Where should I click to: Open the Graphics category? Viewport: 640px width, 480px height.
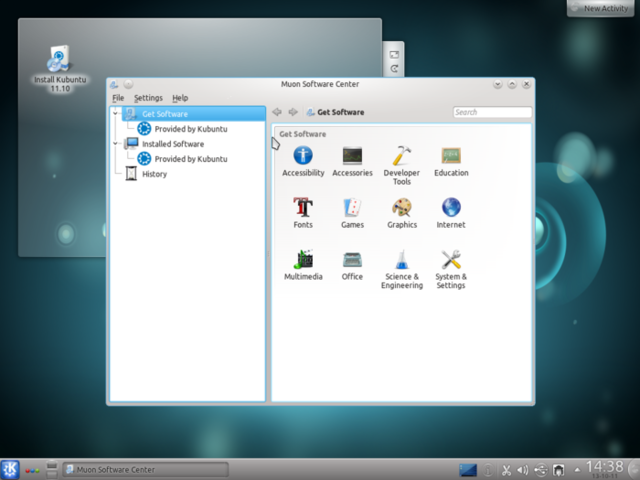pos(402,213)
